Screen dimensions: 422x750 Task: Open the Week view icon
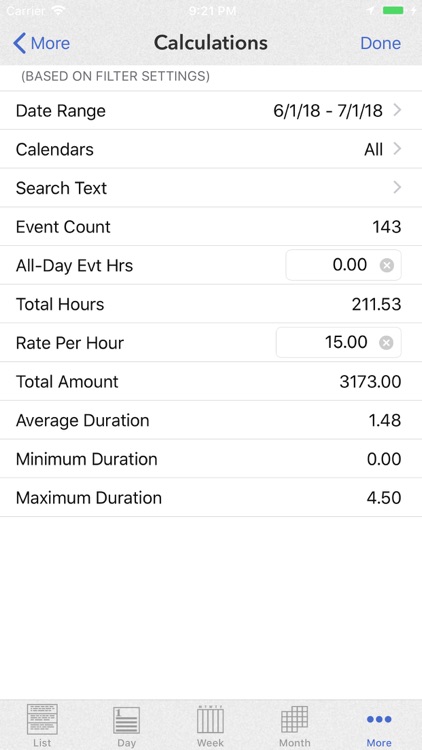211,719
